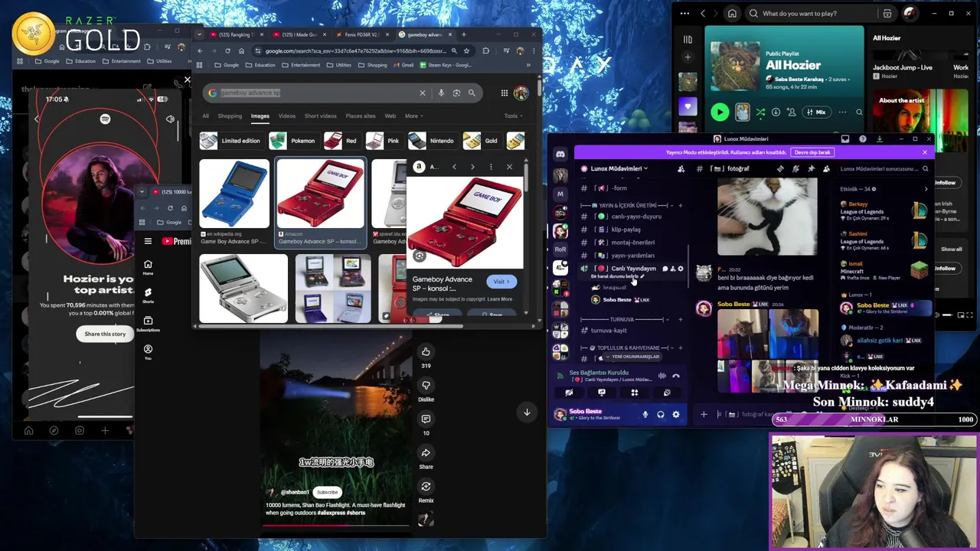Show hidden Chrome bookmarks overflow
The height and width of the screenshot is (551, 980).
click(x=528, y=65)
